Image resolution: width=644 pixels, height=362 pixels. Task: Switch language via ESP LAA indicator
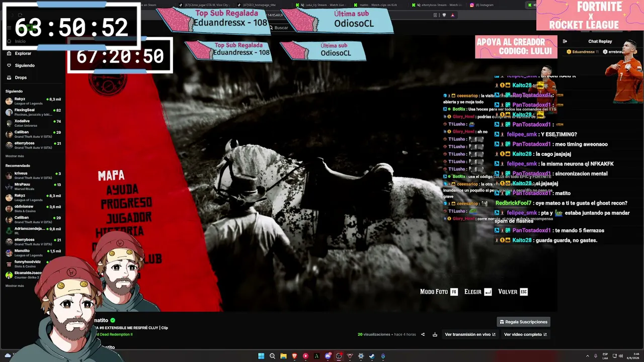pos(605,356)
